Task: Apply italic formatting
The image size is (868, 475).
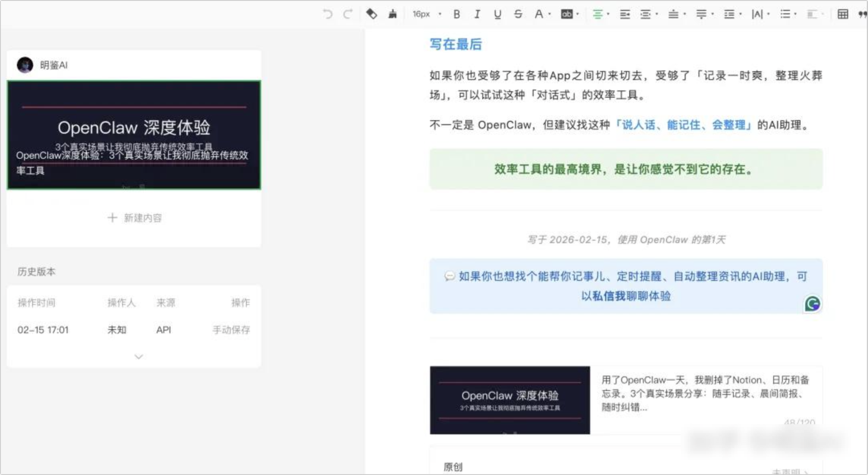Action: pyautogui.click(x=477, y=14)
